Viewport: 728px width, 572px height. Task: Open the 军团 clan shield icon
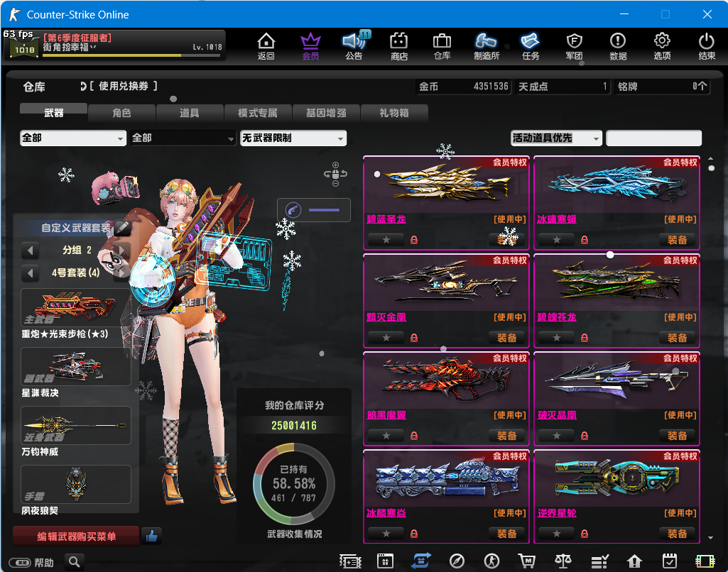(574, 46)
